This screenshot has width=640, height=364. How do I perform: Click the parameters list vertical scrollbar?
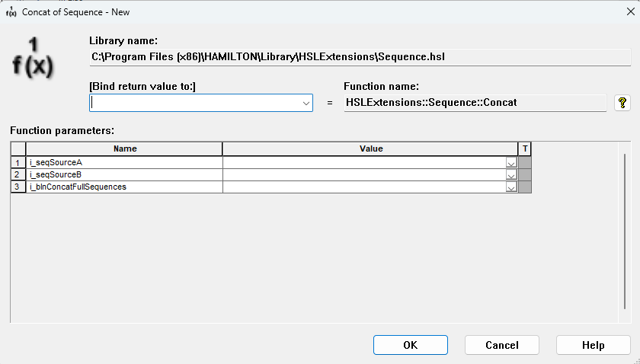point(625,231)
